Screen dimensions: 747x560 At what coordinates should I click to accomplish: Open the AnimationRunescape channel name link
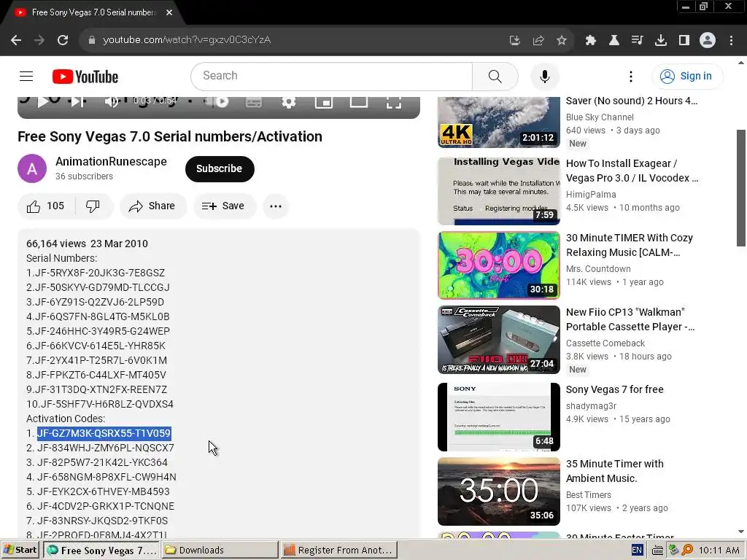[x=111, y=161]
